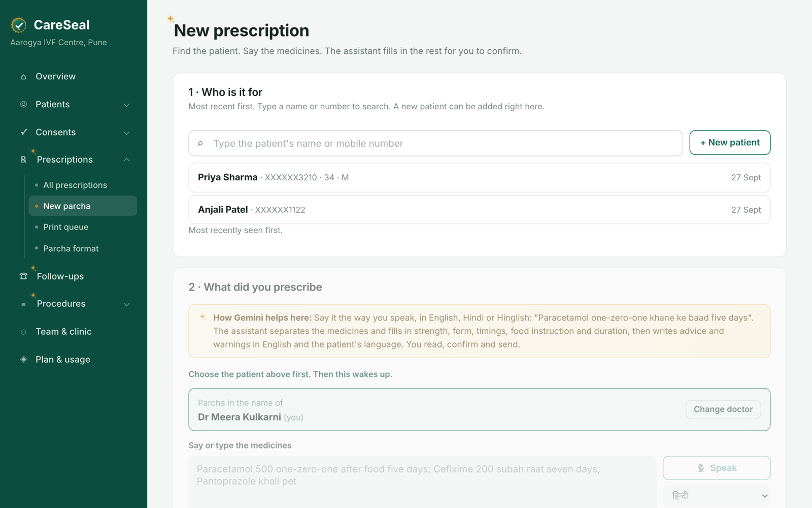Click the Consents checkmark icon

23,132
